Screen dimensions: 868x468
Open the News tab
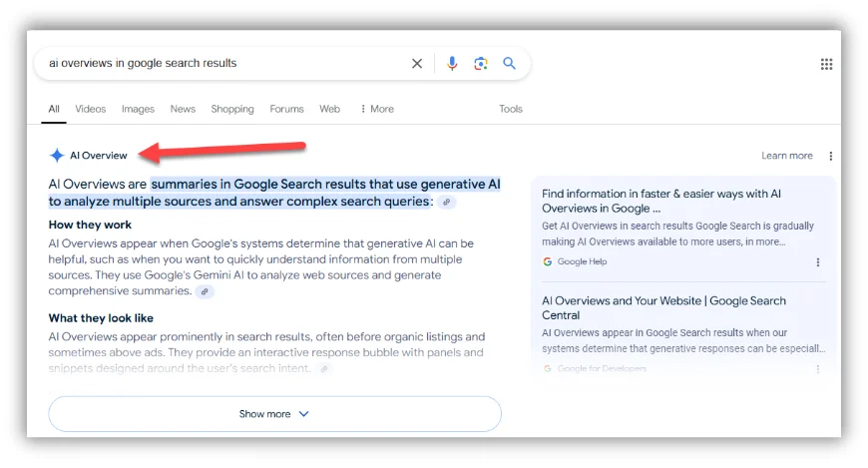click(x=183, y=109)
